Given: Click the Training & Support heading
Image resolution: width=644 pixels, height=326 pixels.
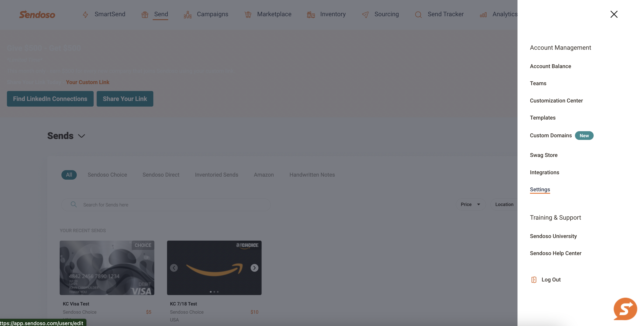Looking at the screenshot, I should [555, 217].
